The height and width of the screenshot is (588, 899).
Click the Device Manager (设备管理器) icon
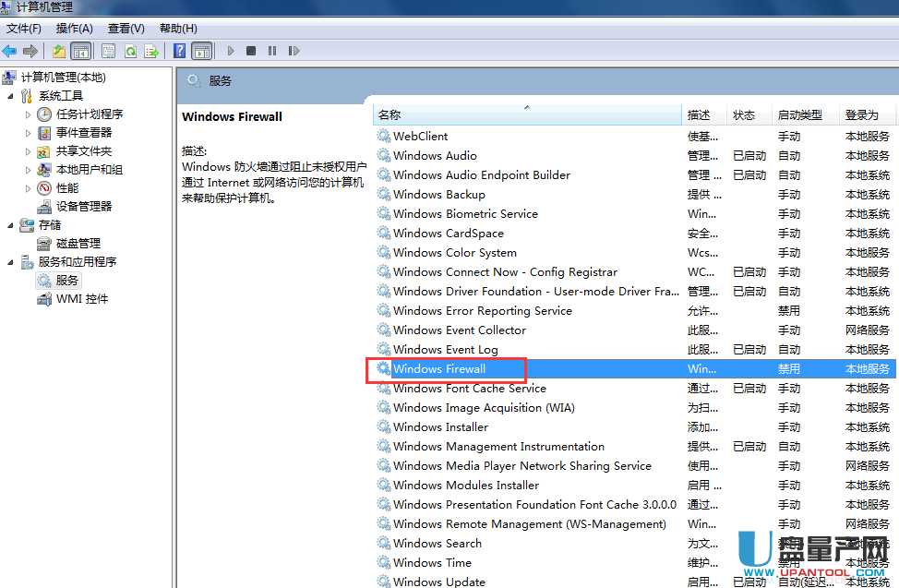44,207
